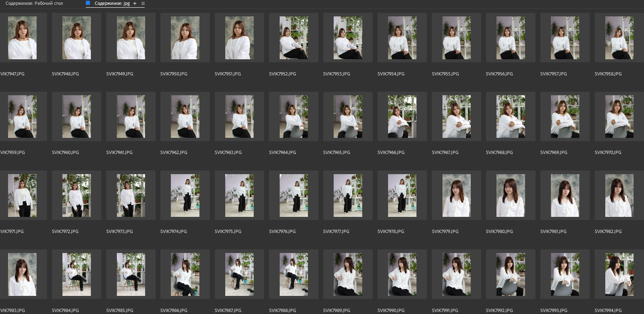Click the SVIK7984.JPG thumbnail
The height and width of the screenshot is (314, 644).
77,274
